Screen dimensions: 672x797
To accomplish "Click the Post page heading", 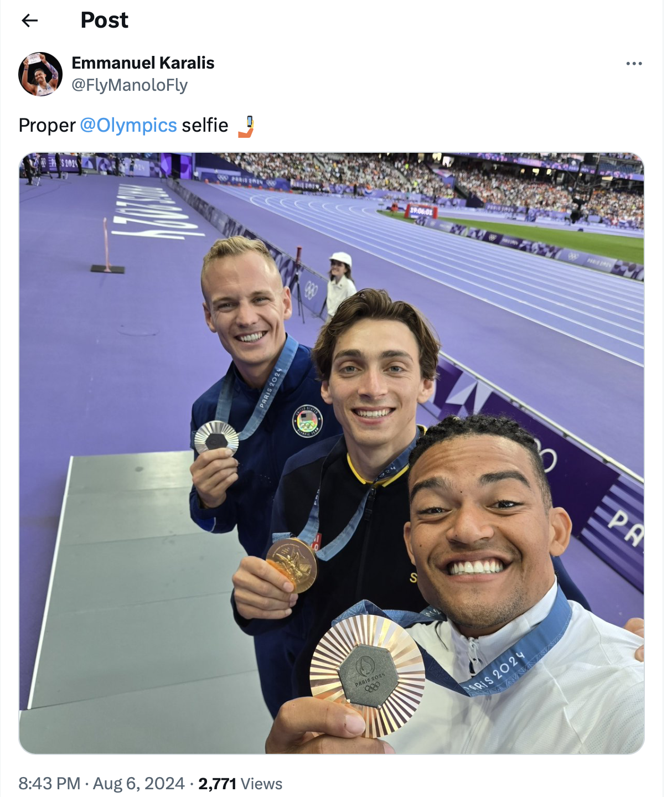I will tap(104, 20).
